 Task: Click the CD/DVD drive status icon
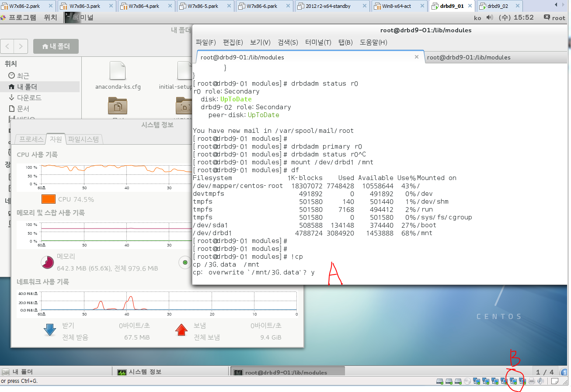[x=467, y=381]
